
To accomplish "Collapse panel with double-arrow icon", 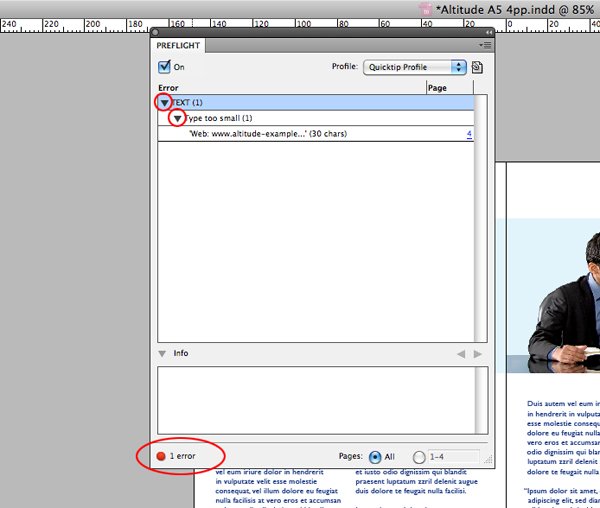I will (x=489, y=33).
